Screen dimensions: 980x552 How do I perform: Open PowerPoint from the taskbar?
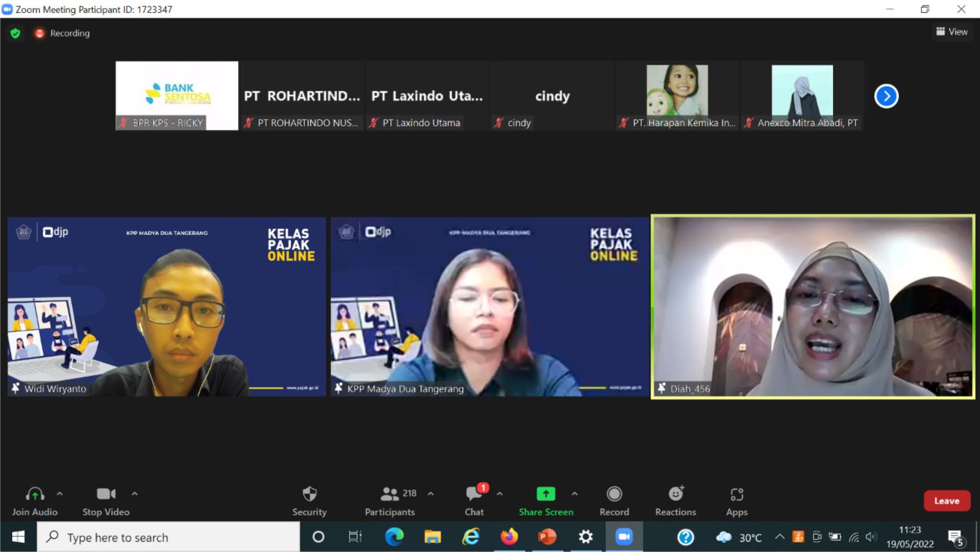(x=547, y=537)
